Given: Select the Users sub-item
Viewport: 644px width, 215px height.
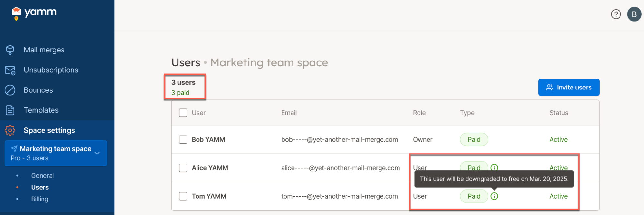Looking at the screenshot, I should (40, 187).
